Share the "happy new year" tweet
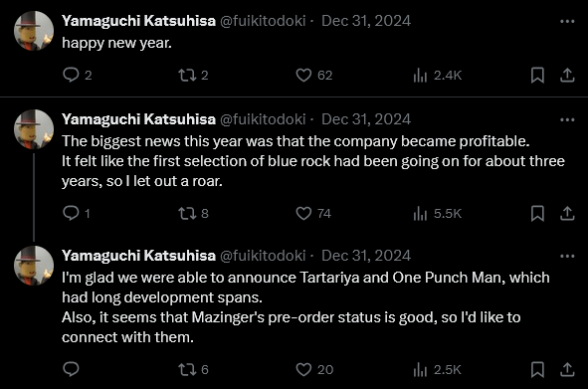Viewport: 588px width, 389px height. click(567, 75)
